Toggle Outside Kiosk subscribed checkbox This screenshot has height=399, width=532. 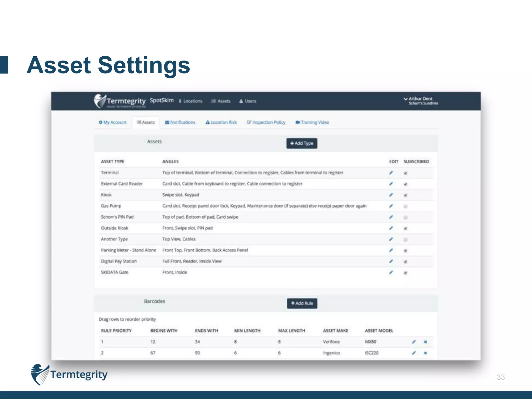405,229
